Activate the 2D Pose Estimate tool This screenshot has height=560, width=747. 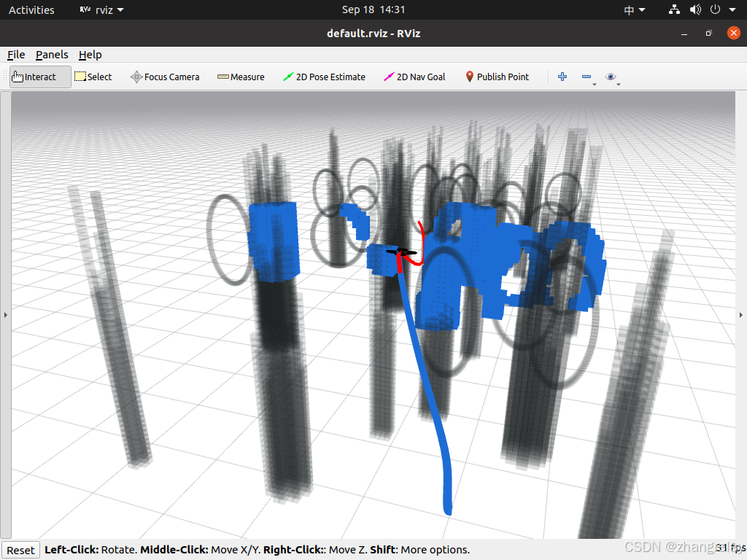[324, 77]
